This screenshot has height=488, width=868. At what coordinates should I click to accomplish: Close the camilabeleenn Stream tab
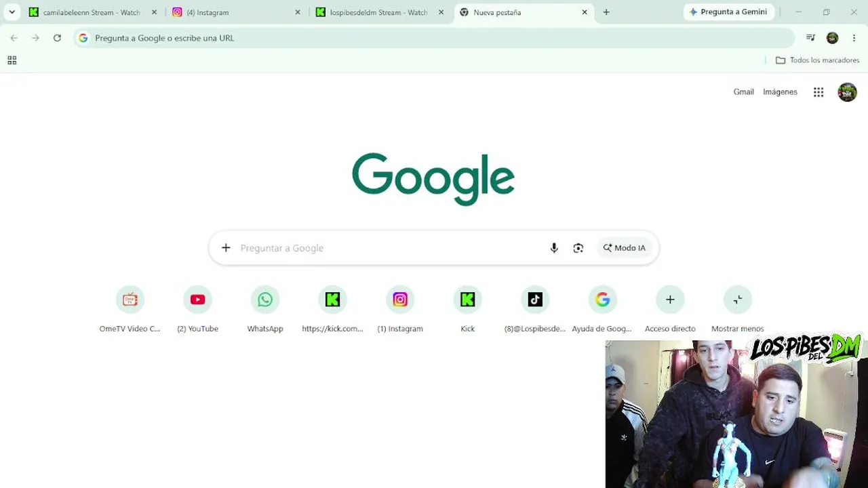[x=154, y=12]
